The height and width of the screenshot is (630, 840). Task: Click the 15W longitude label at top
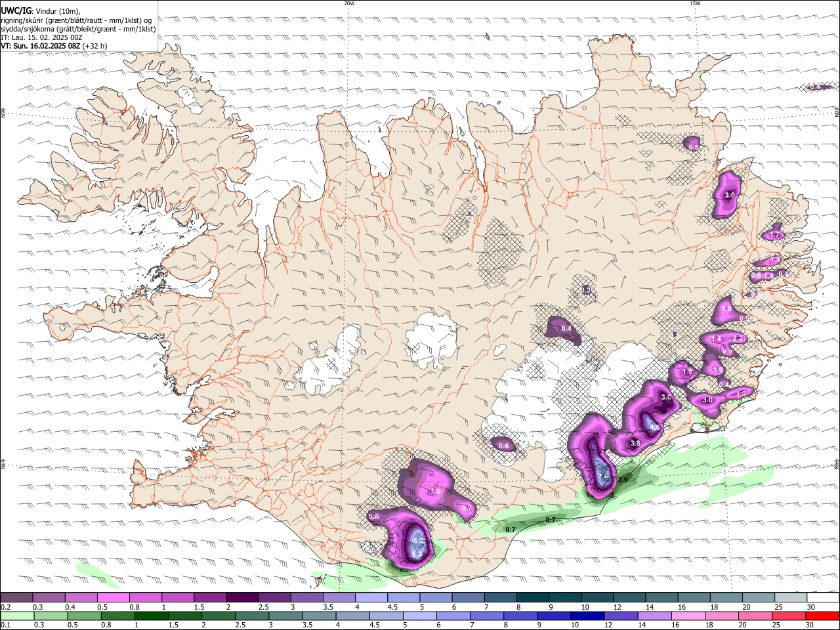pos(695,3)
